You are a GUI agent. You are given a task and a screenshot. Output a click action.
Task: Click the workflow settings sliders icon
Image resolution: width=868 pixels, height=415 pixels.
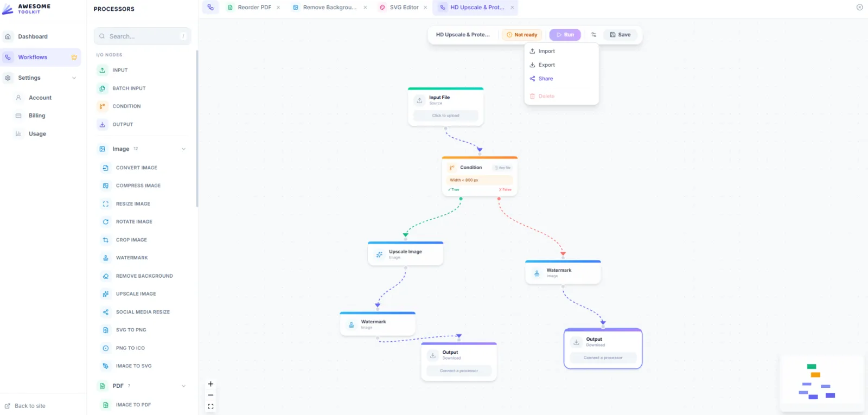[x=593, y=35]
